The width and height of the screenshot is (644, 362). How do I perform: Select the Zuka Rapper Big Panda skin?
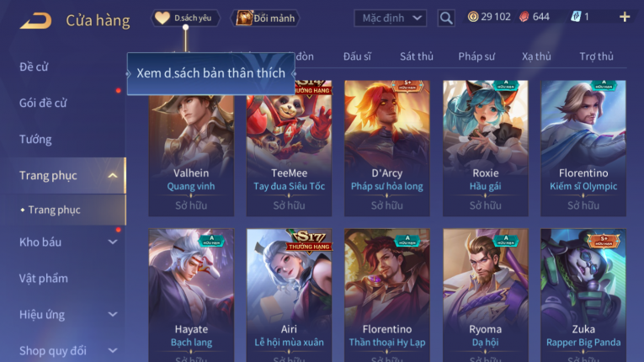[x=583, y=295]
